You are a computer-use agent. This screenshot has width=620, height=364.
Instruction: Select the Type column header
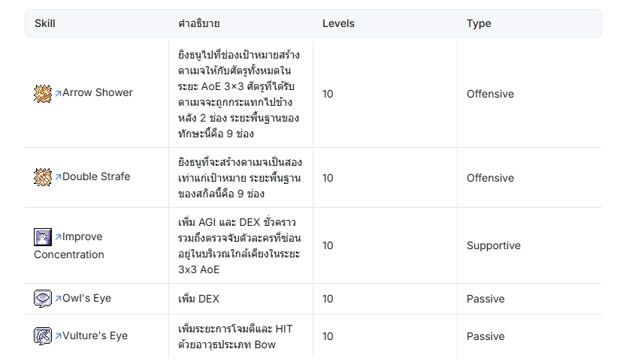[x=479, y=23]
